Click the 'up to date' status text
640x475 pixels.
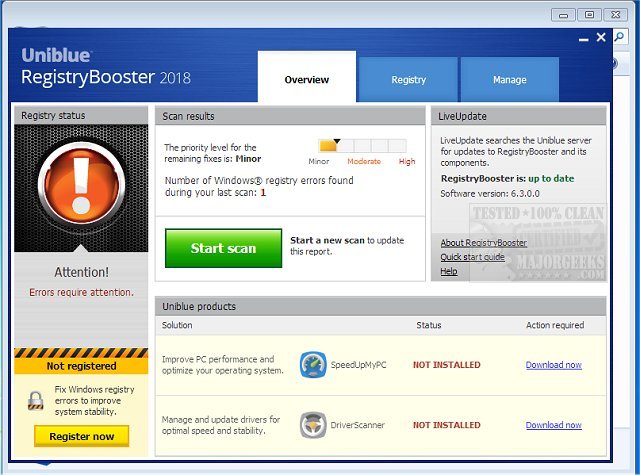pyautogui.click(x=551, y=178)
